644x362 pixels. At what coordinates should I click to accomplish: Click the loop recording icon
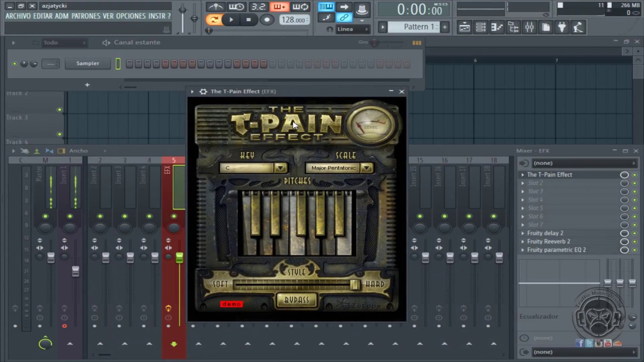point(300,7)
